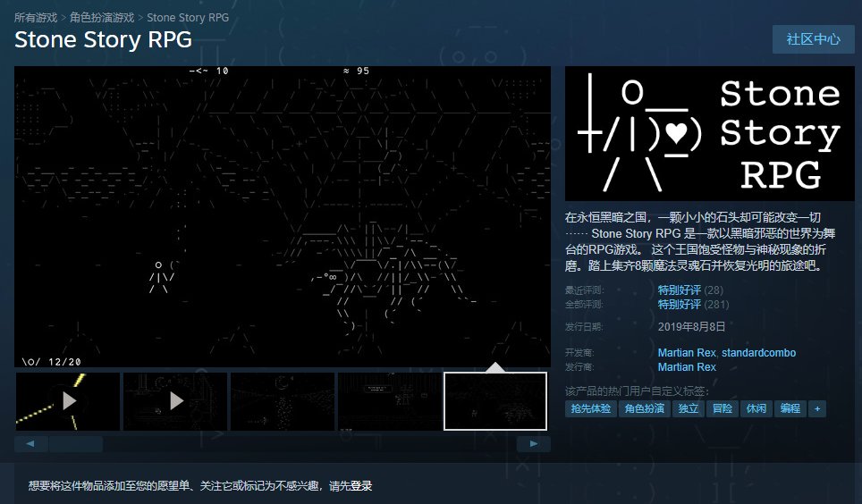This screenshot has width=862, height=504.
Task: Open recent reviews 特别好评 (28) link
Action: point(690,290)
